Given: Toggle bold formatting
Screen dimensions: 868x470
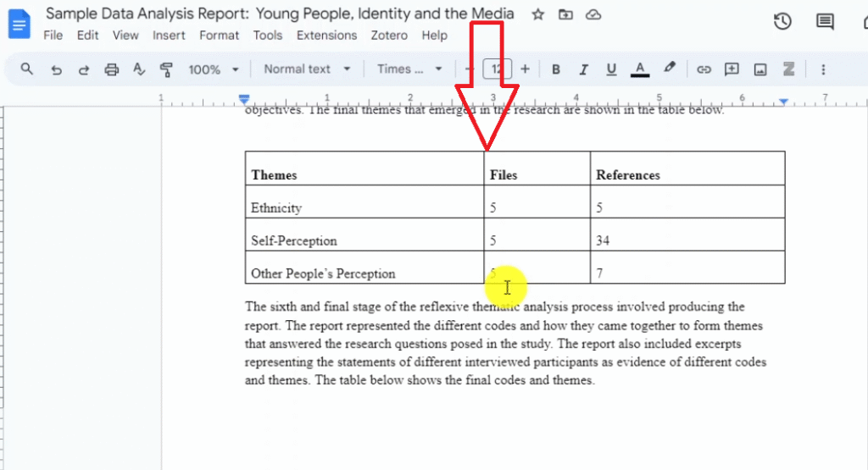Looking at the screenshot, I should coord(556,69).
